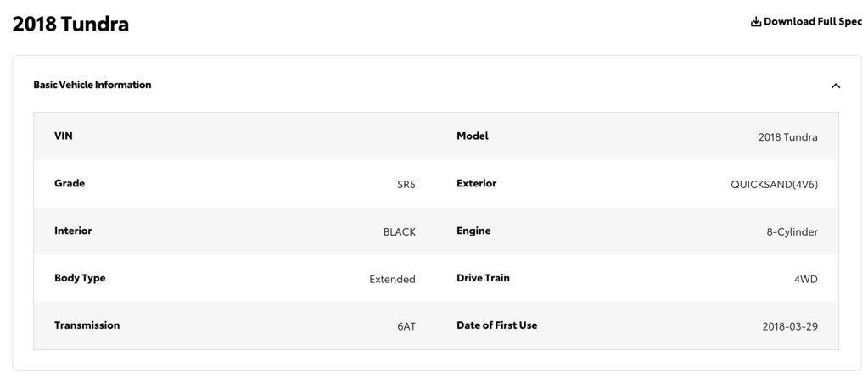Image resolution: width=868 pixels, height=378 pixels.
Task: Collapse the Basic Vehicle Information chevron
Action: pos(836,86)
